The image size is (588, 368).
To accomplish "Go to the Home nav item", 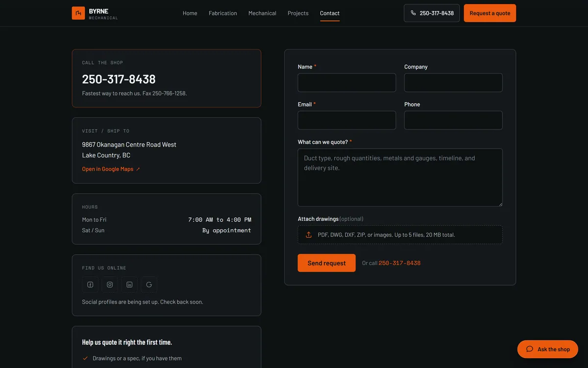I will 190,13.
